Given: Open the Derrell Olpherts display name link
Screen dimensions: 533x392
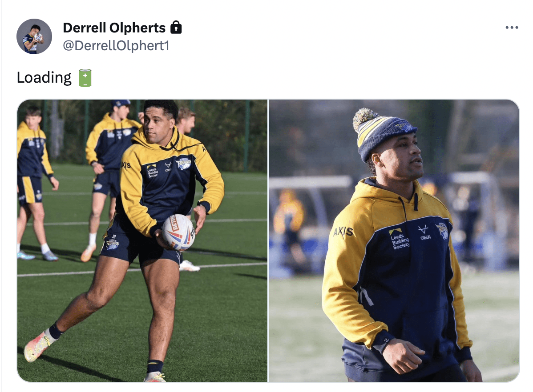Looking at the screenshot, I should [114, 28].
